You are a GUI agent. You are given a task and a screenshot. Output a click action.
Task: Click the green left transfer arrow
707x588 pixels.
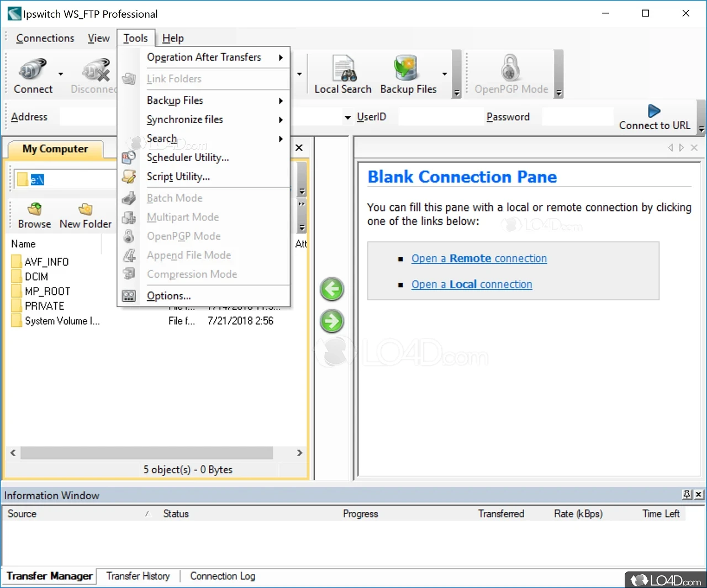coord(332,289)
